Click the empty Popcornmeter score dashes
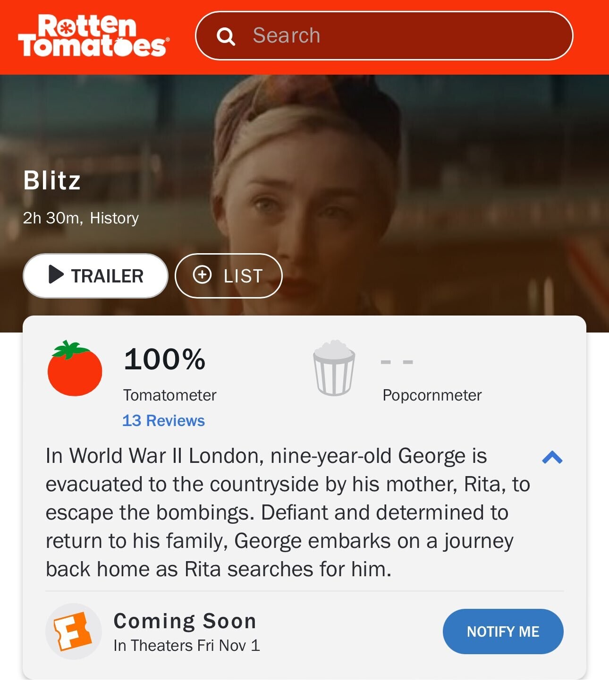This screenshot has width=609, height=700. tap(397, 362)
